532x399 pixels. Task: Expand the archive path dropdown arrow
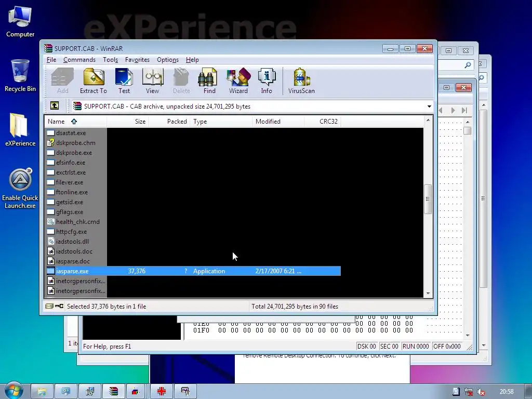tap(429, 106)
